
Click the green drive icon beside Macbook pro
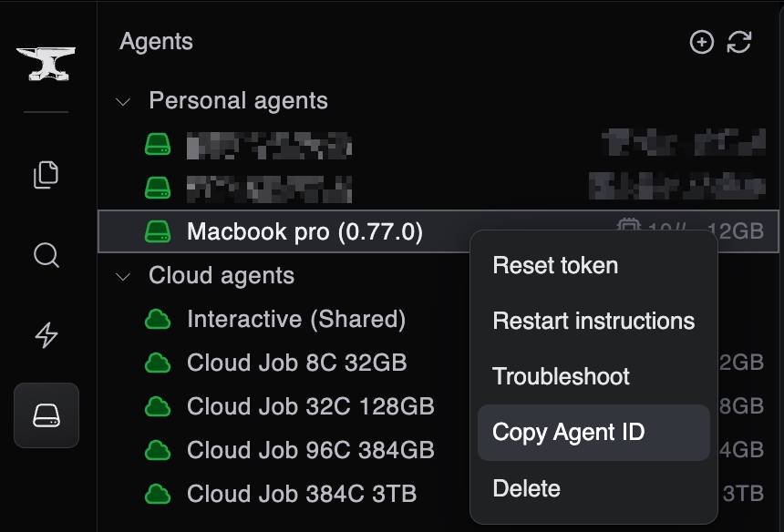(x=157, y=231)
